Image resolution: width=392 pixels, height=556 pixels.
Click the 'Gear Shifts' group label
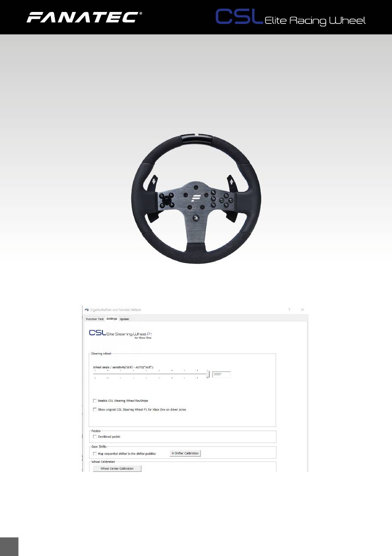(x=99, y=447)
